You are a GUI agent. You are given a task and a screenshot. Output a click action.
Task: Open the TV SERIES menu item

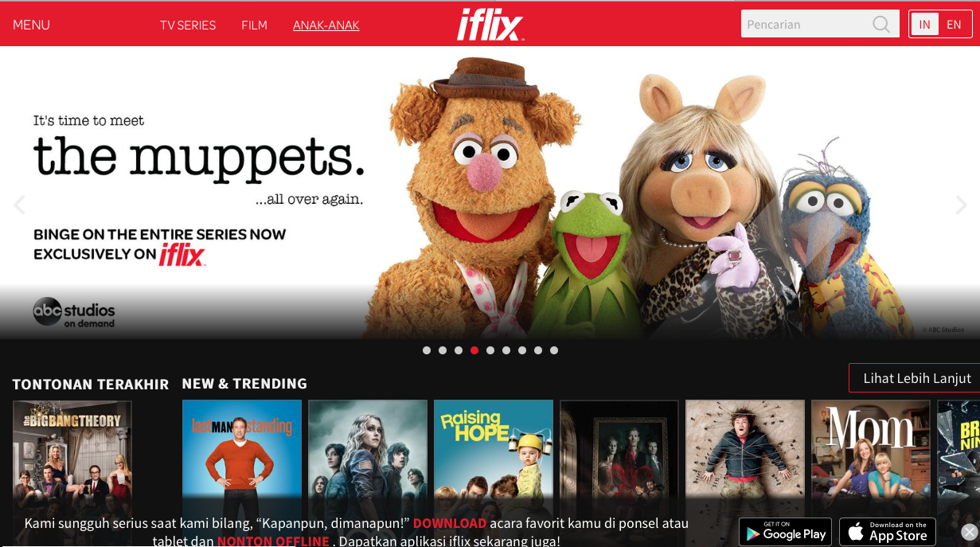188,25
